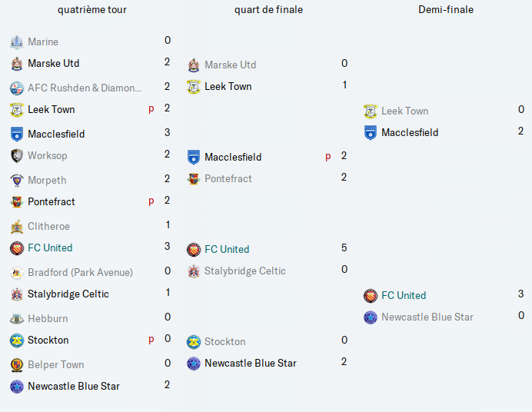Select FC United in the semi-final
The width and height of the screenshot is (532, 412).
coord(404,295)
